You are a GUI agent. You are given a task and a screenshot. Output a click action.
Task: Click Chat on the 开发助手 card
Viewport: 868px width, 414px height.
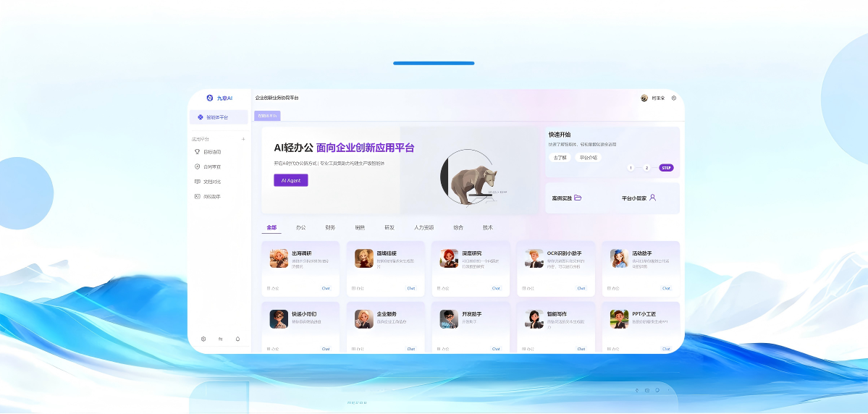[x=496, y=349]
